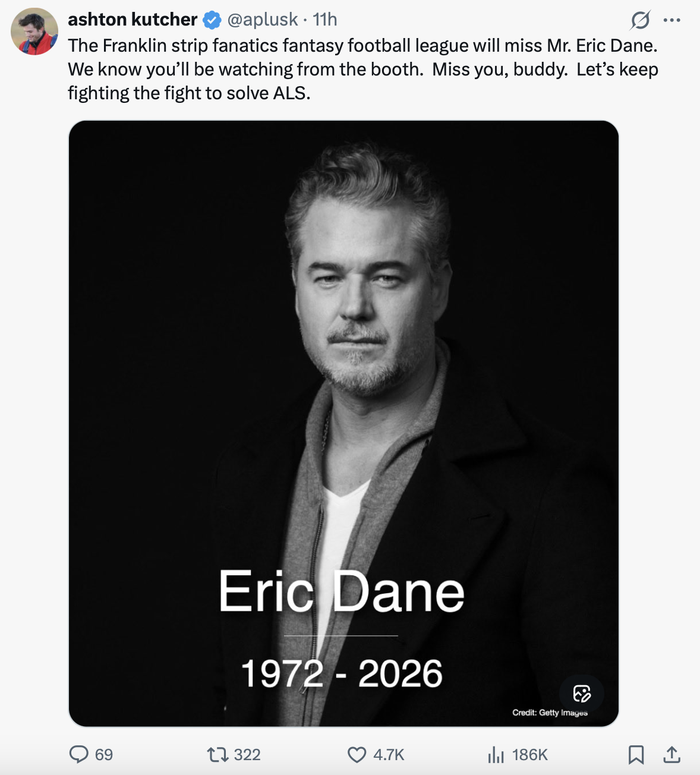Bookmark this post
This screenshot has width=700, height=775.
click(x=636, y=755)
